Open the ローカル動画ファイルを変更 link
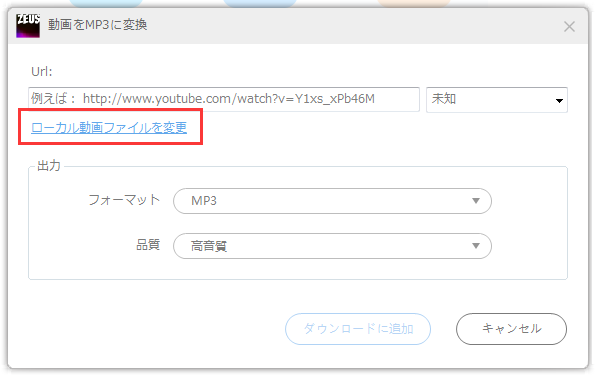The width and height of the screenshot is (596, 376). pos(109,127)
